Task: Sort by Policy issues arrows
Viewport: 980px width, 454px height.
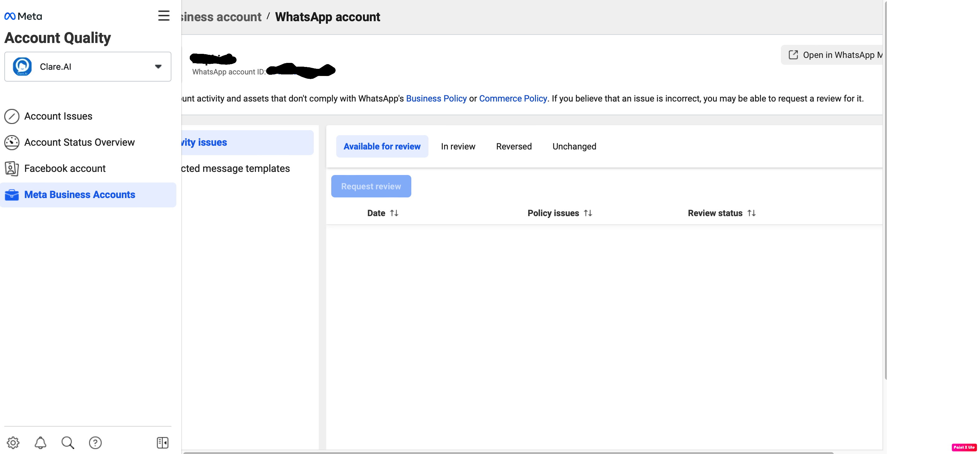Action: 588,213
